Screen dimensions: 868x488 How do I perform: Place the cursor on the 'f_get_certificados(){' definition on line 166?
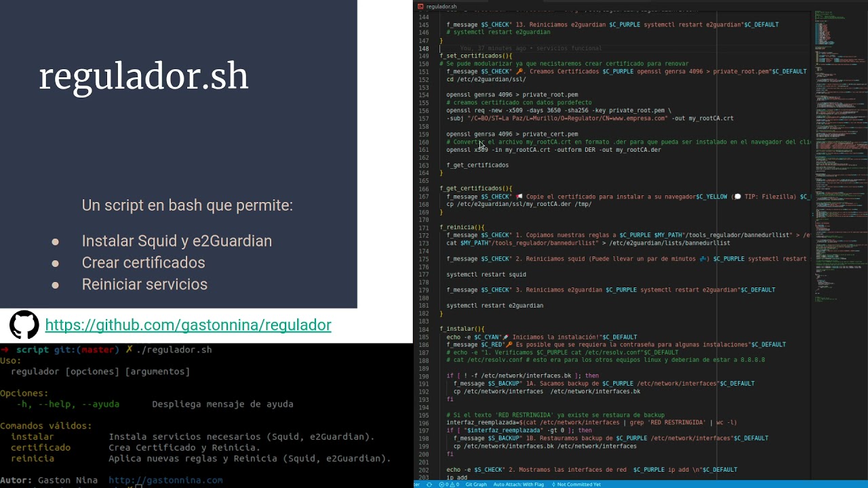[476, 188]
